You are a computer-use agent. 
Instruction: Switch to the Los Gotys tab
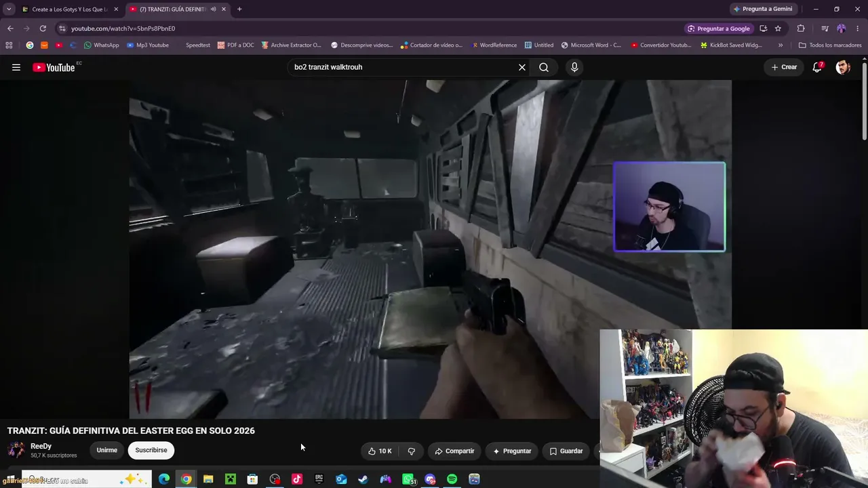68,9
